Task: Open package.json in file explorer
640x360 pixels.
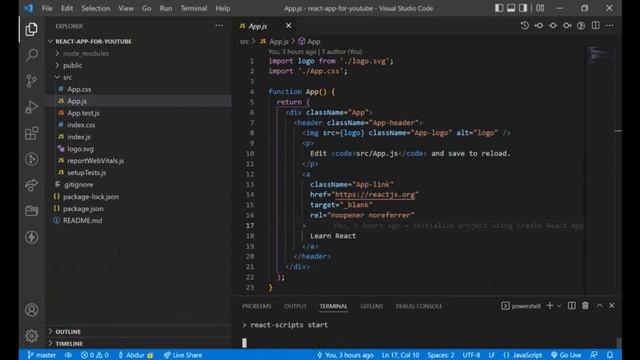Action: coord(83,209)
